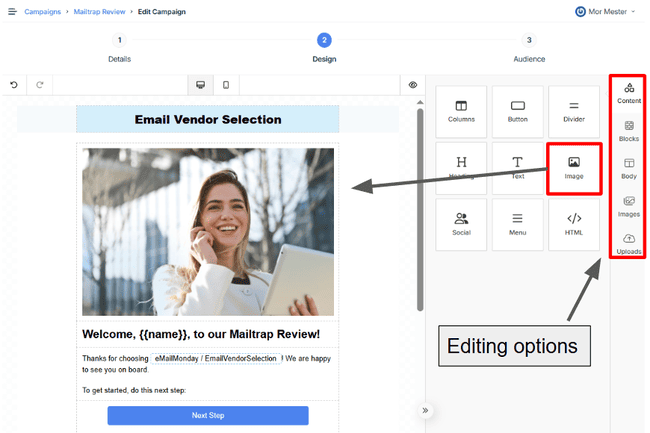Select the Menu content block
650x433 pixels.
click(x=517, y=224)
